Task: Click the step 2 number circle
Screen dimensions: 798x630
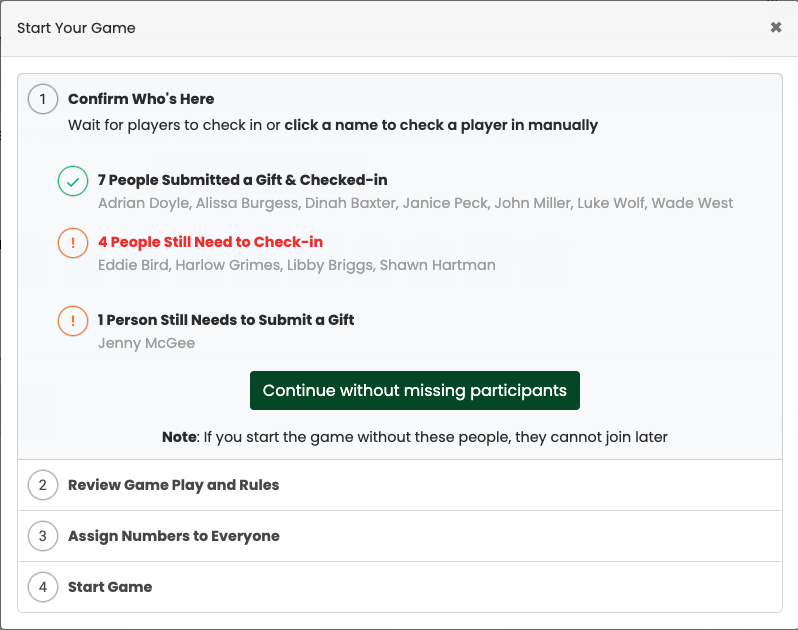Action: click(43, 485)
